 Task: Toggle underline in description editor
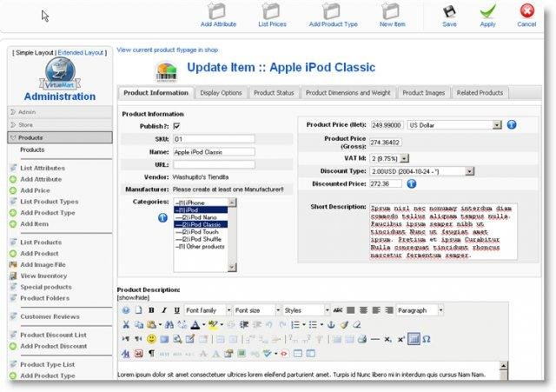coord(176,310)
